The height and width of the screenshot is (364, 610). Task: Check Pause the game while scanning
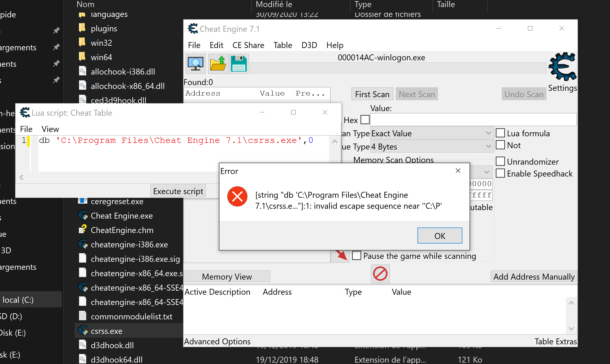coord(356,256)
